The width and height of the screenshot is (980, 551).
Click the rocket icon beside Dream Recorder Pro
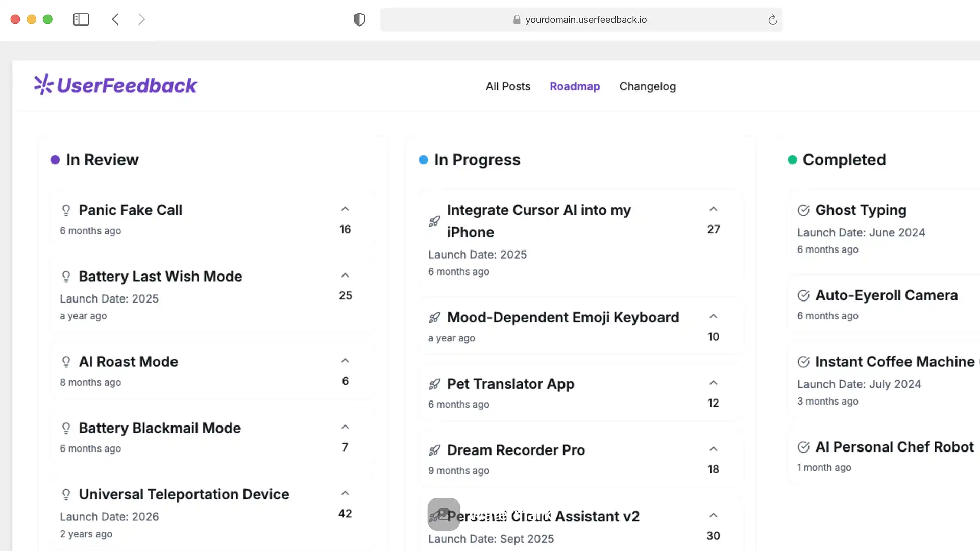[x=434, y=450]
